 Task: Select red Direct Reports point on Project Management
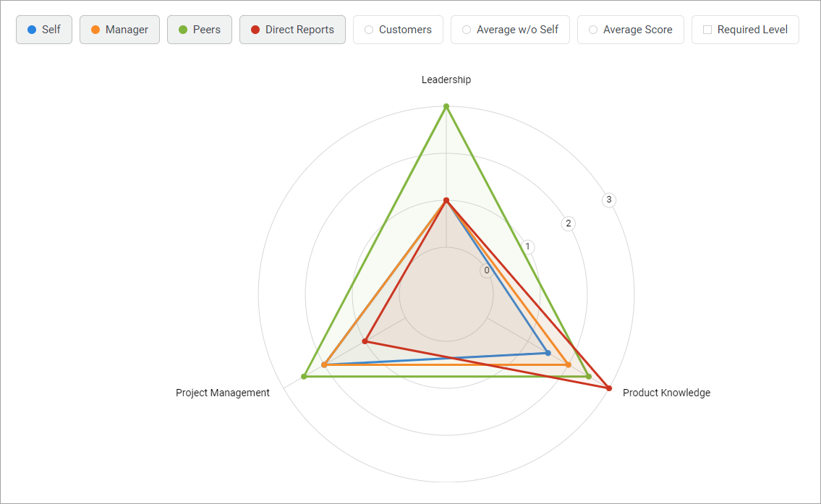pos(365,341)
